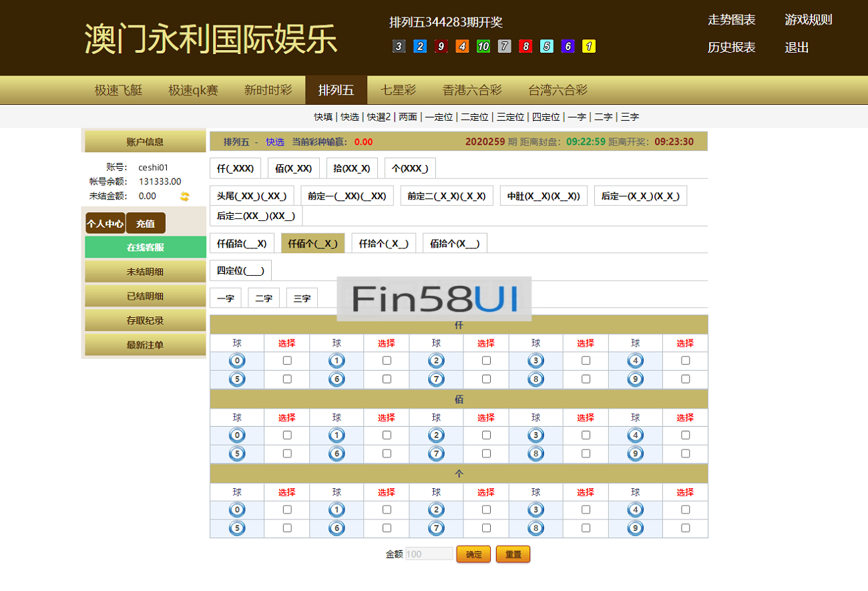The height and width of the screenshot is (591, 868).
Task: Open the 香港六合彩 tab
Action: [470, 89]
